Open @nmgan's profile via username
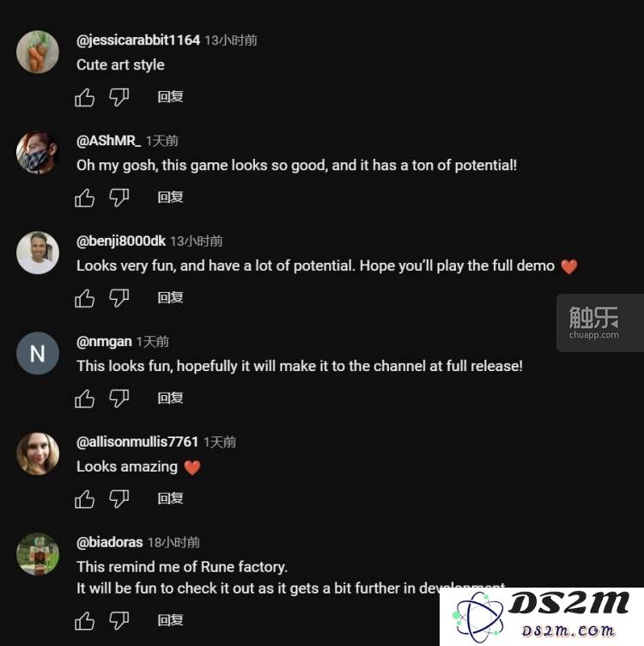 [104, 342]
